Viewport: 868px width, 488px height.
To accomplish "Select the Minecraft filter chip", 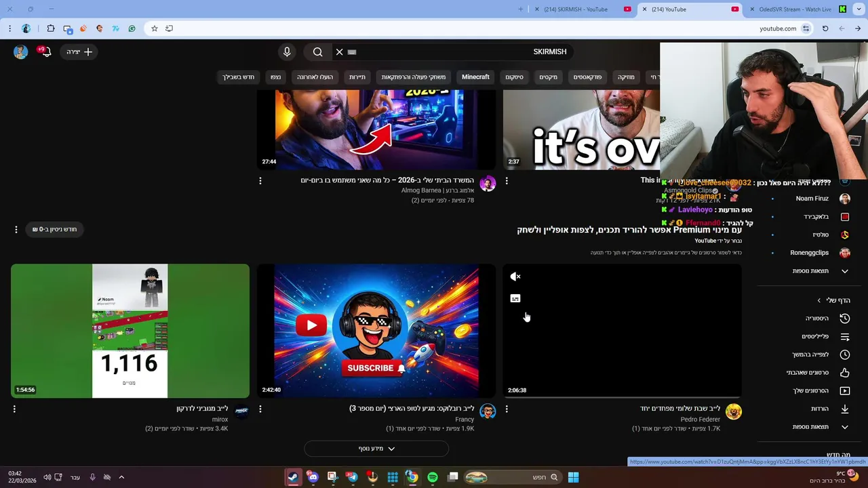I will coord(475,77).
